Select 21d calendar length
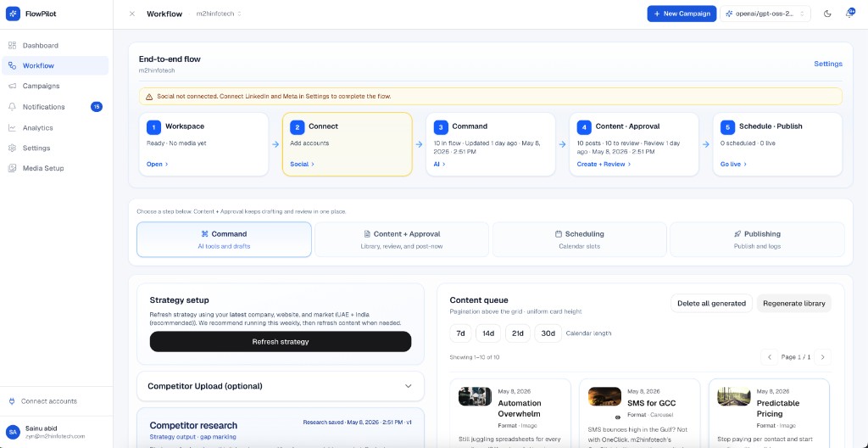Viewport: 868px width, 448px height. [x=518, y=333]
